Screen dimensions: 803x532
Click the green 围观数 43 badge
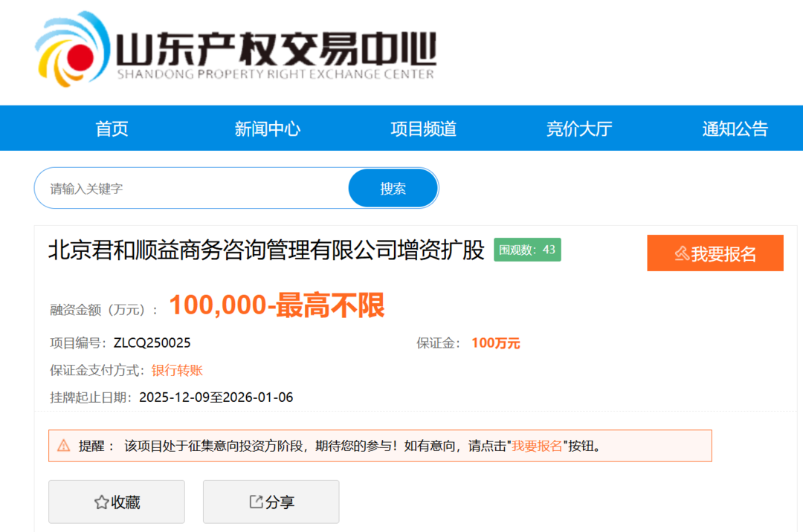click(x=527, y=250)
